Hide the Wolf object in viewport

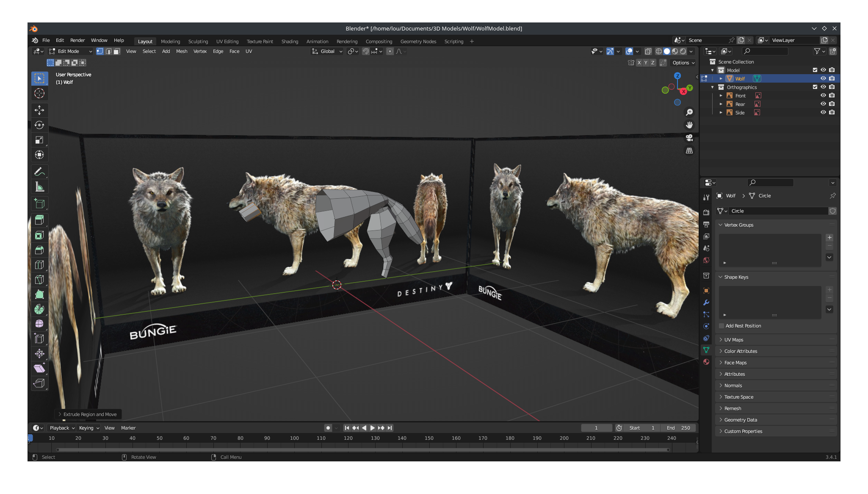pyautogui.click(x=823, y=78)
